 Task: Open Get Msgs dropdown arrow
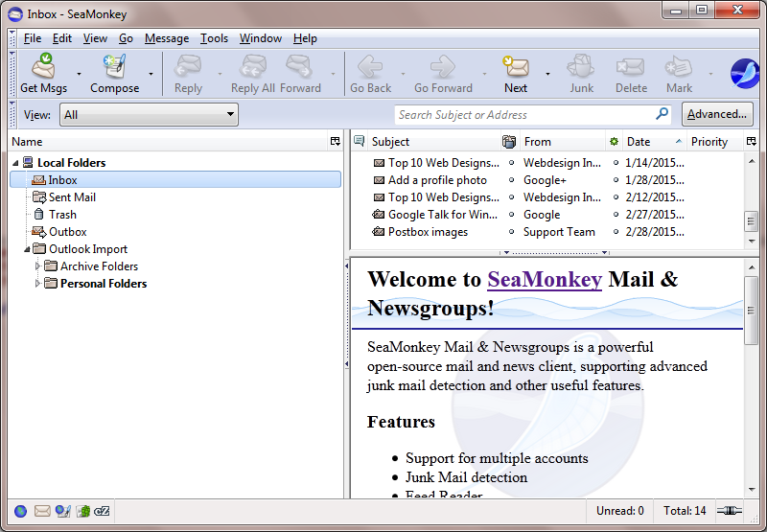point(79,74)
